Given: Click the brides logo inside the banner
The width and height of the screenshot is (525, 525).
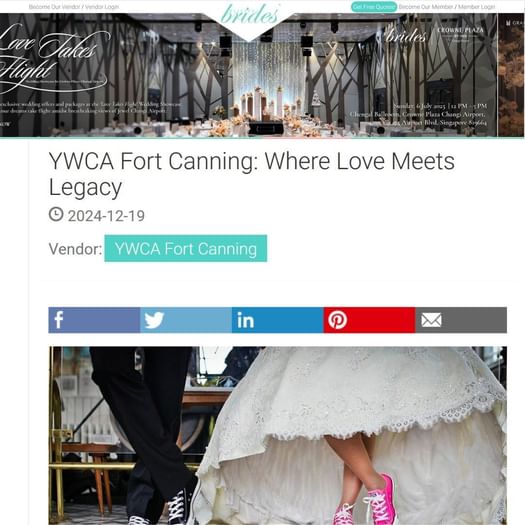Looking at the screenshot, I should pos(406,35).
